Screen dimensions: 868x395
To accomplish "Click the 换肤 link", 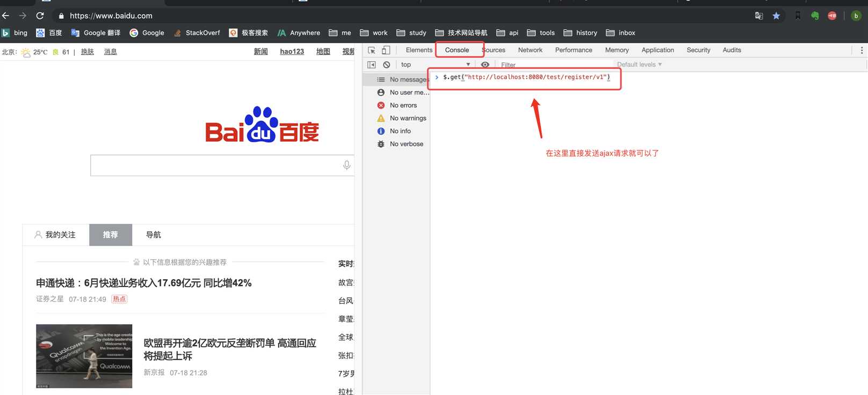I will click(x=88, y=52).
